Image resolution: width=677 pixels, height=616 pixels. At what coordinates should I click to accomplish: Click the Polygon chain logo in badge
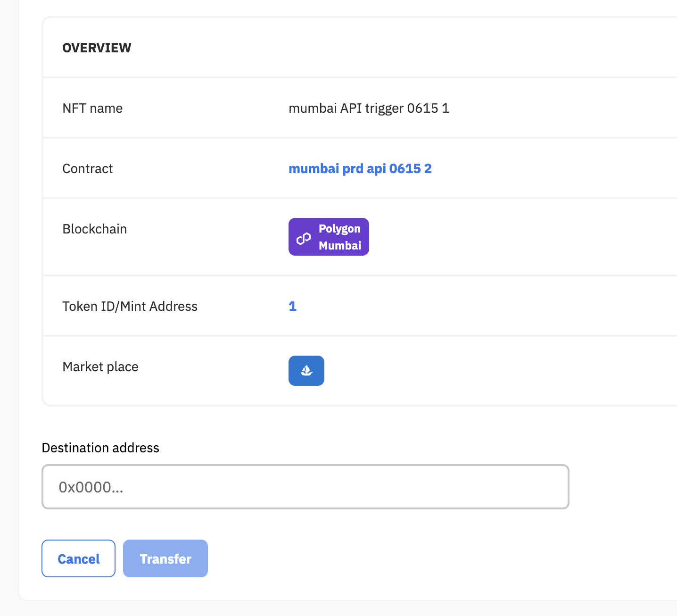pyautogui.click(x=304, y=238)
